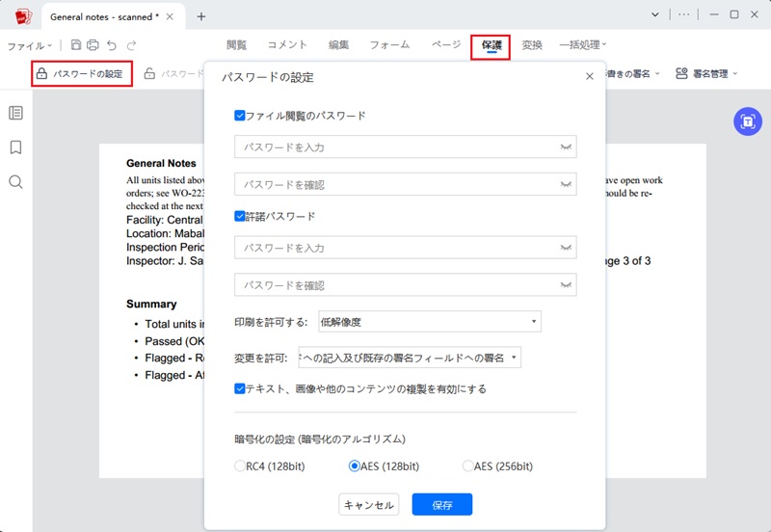Toggle the content copying enable checkbox
The image size is (771, 532).
[x=239, y=389]
